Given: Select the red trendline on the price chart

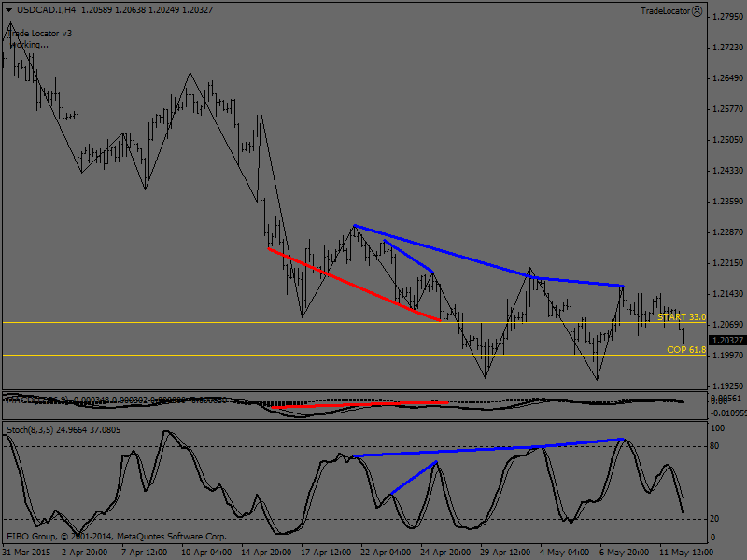Looking at the screenshot, I should pyautogui.click(x=353, y=284).
